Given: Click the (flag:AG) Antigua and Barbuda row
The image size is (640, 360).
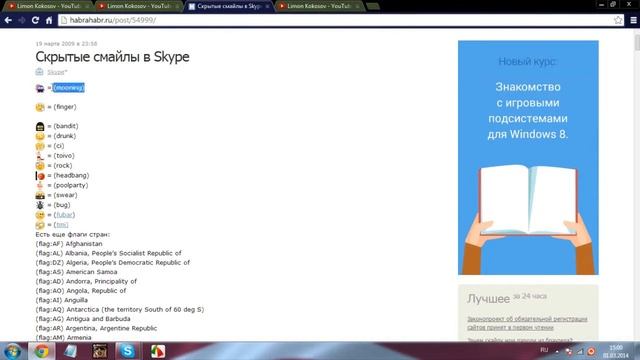Looking at the screenshot, I should (83, 319).
